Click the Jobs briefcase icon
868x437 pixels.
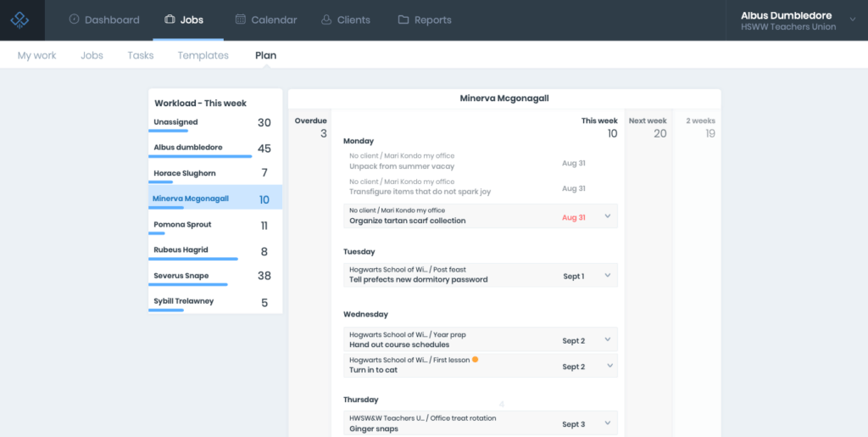tap(170, 20)
